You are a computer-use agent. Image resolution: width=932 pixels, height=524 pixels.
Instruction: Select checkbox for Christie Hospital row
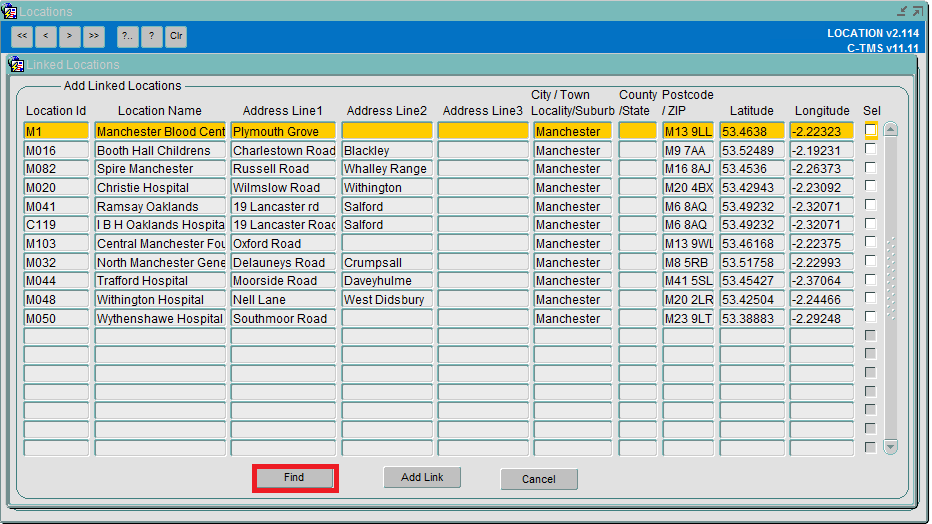coord(871,187)
